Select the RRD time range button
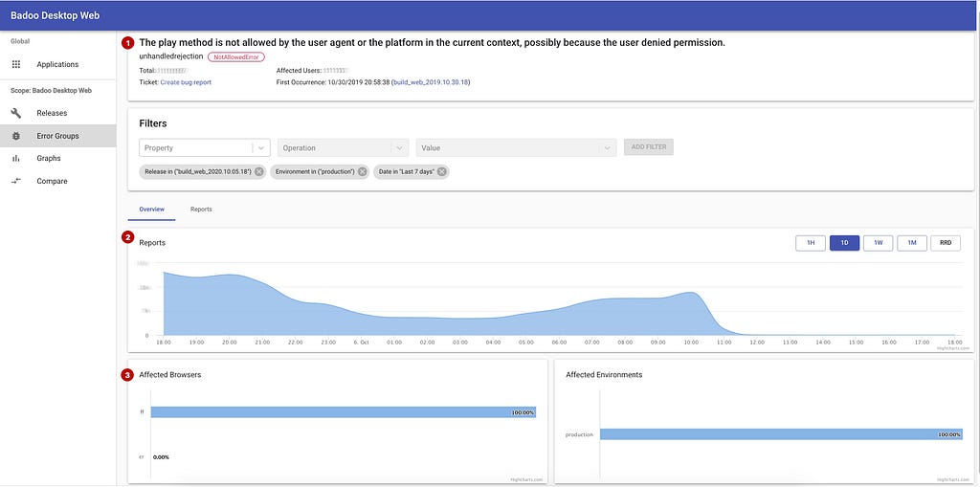 pos(946,243)
